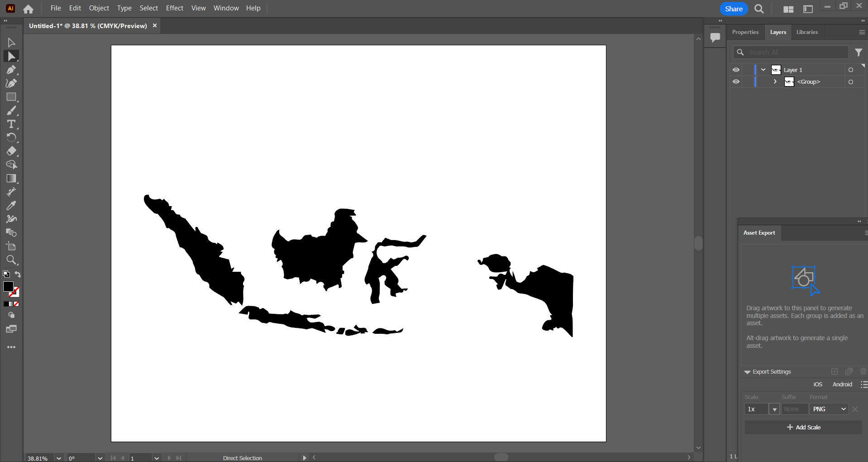Click the black fill color swatch

[8, 286]
